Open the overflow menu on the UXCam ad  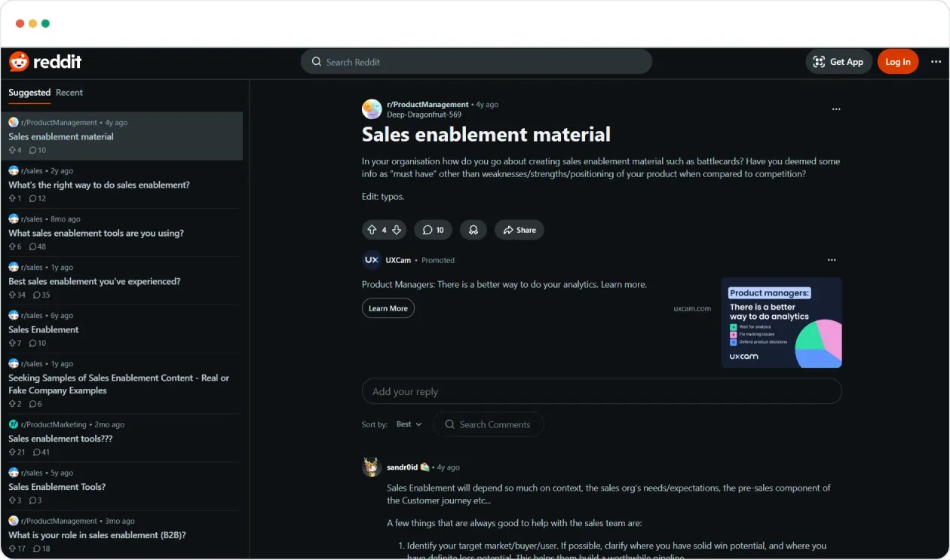tap(832, 259)
